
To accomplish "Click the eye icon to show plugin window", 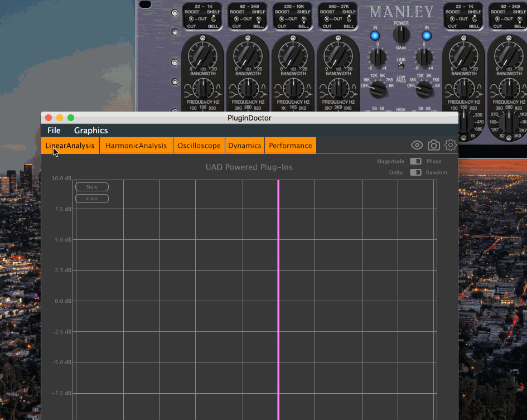I will pos(417,146).
